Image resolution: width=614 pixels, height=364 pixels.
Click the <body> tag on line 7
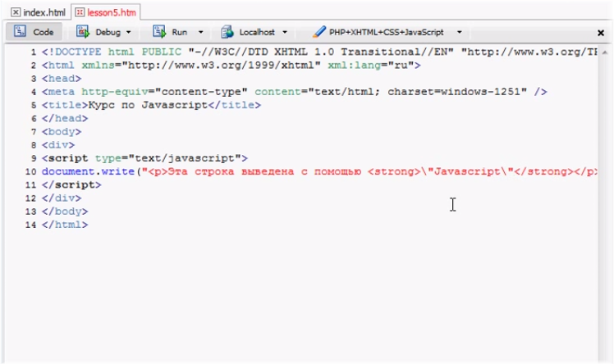62,132
